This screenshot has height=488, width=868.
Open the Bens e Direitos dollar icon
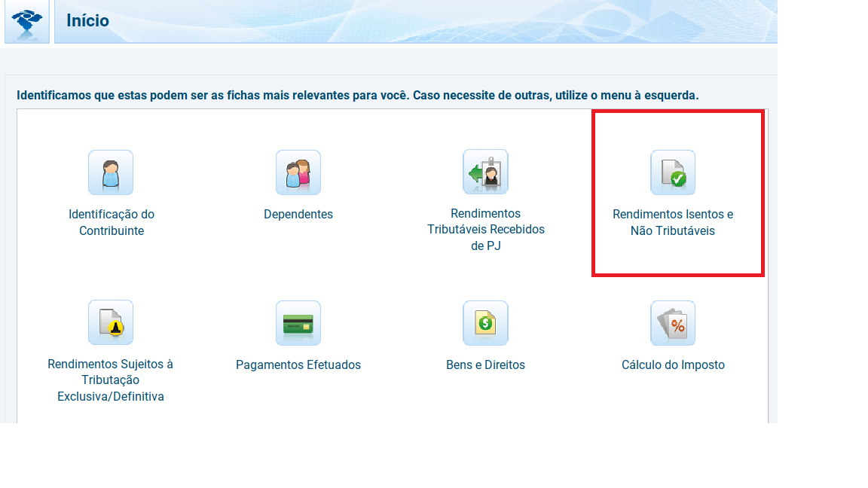pyautogui.click(x=485, y=323)
